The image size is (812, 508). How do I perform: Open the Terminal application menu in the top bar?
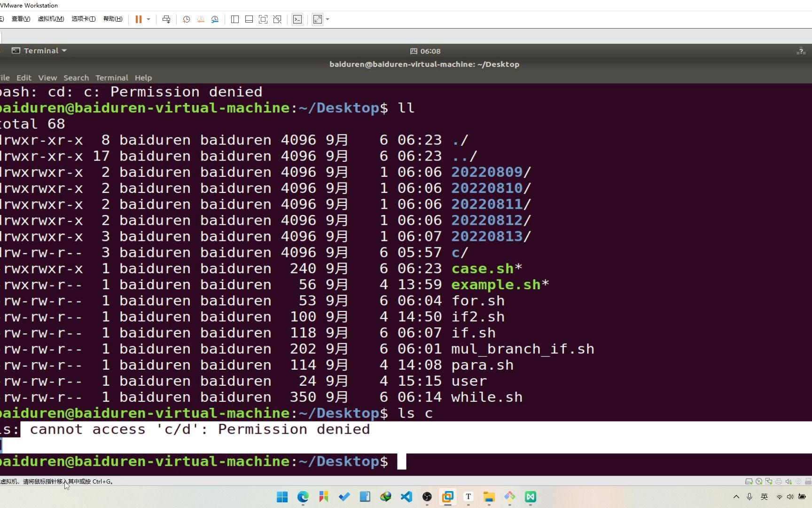coord(39,51)
